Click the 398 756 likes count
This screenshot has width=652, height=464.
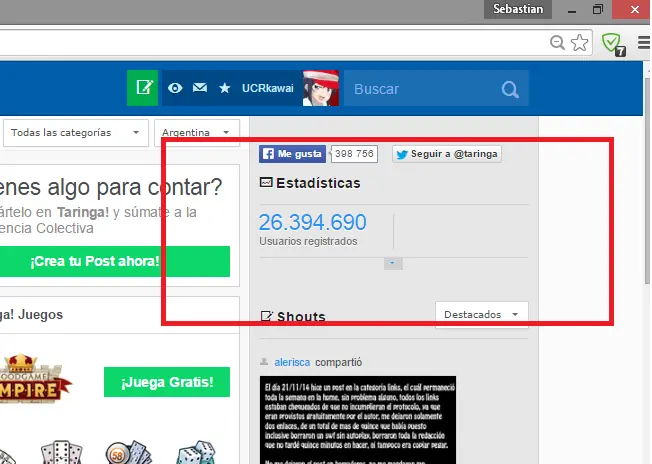tap(354, 154)
